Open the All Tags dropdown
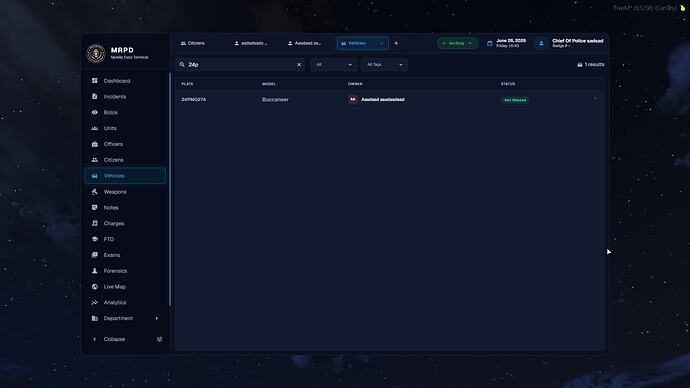 384,65
